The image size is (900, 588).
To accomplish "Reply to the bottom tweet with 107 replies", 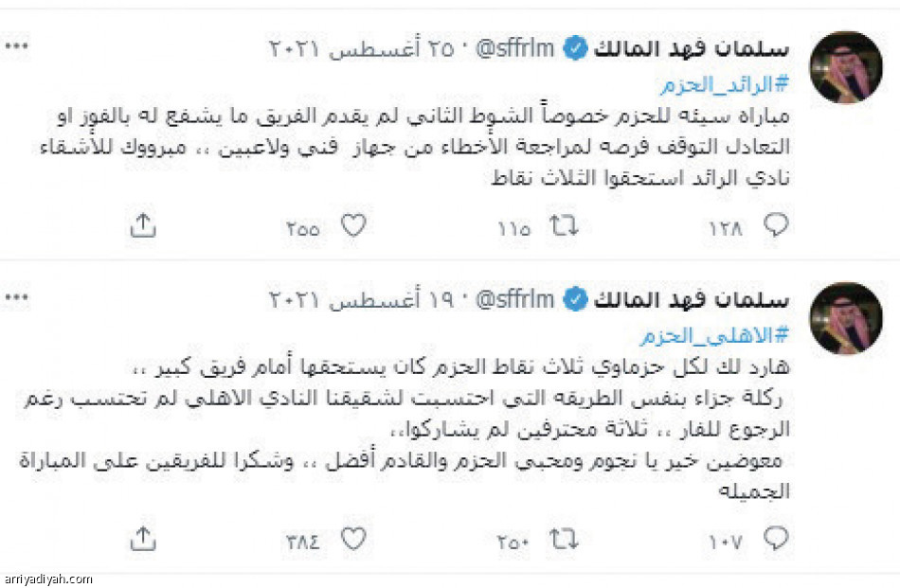I will click(777, 538).
